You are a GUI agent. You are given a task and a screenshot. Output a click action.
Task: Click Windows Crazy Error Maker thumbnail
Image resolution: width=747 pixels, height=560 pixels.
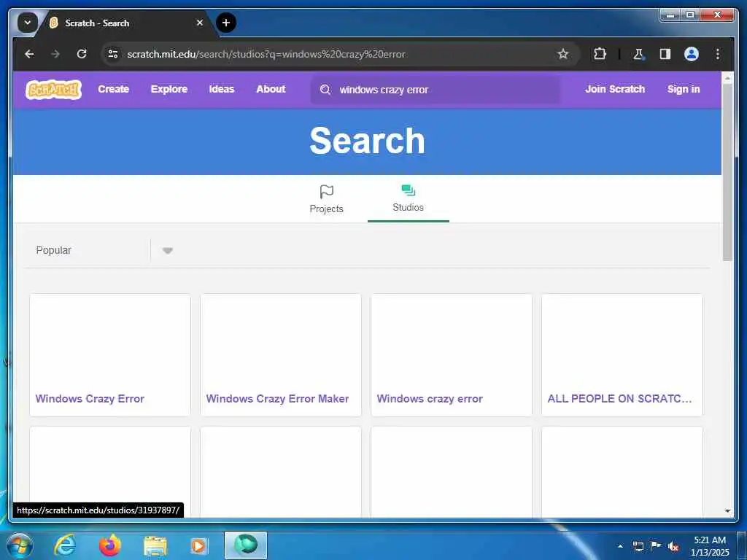coord(281,341)
